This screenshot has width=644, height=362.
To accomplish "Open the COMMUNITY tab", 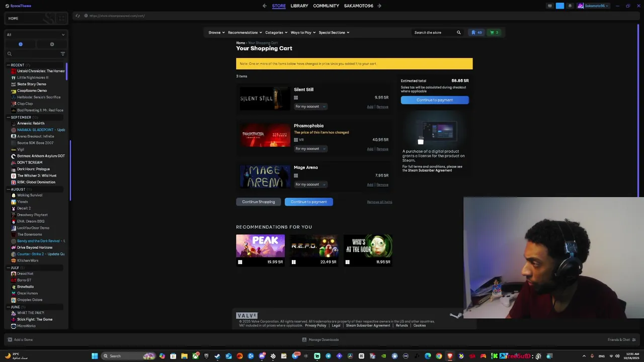I will (326, 6).
